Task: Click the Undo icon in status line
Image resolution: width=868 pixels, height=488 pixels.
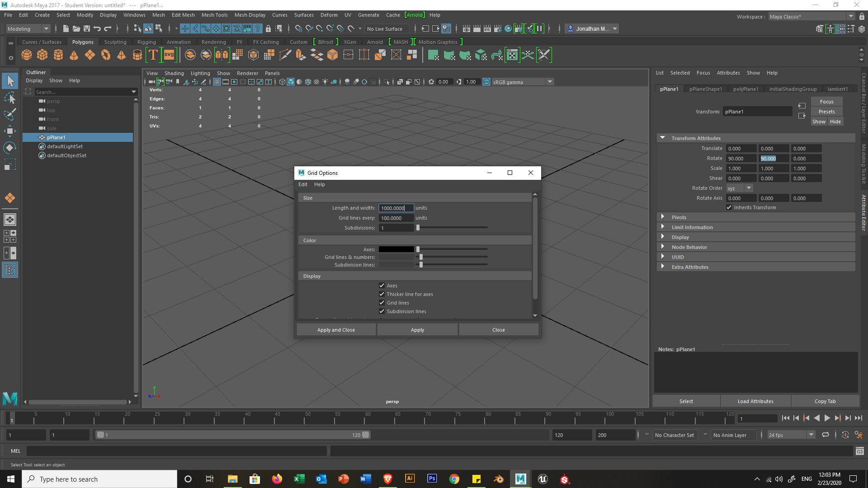Action: click(x=97, y=28)
